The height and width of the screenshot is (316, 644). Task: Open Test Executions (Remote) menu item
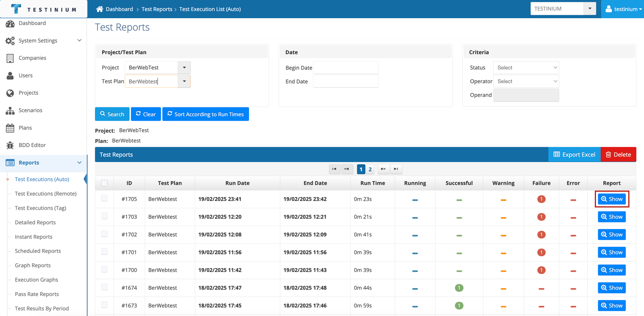point(46,193)
